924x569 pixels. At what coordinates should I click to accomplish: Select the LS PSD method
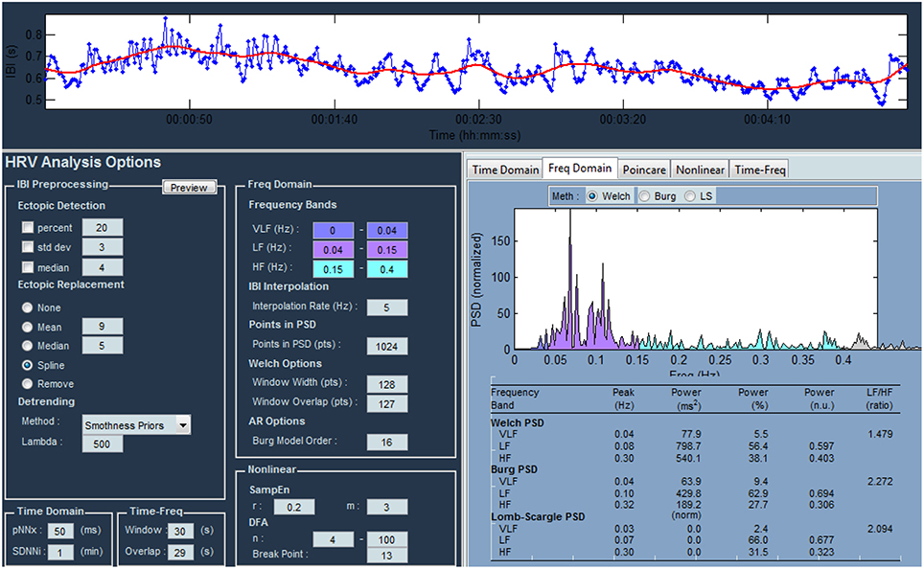[x=690, y=196]
